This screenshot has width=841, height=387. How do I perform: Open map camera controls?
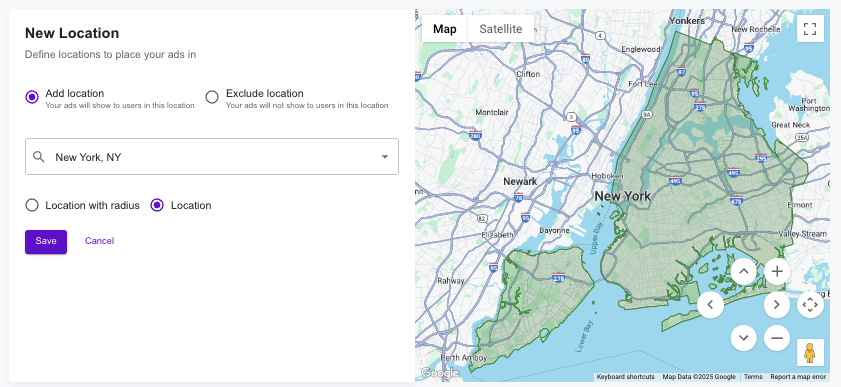[x=810, y=305]
